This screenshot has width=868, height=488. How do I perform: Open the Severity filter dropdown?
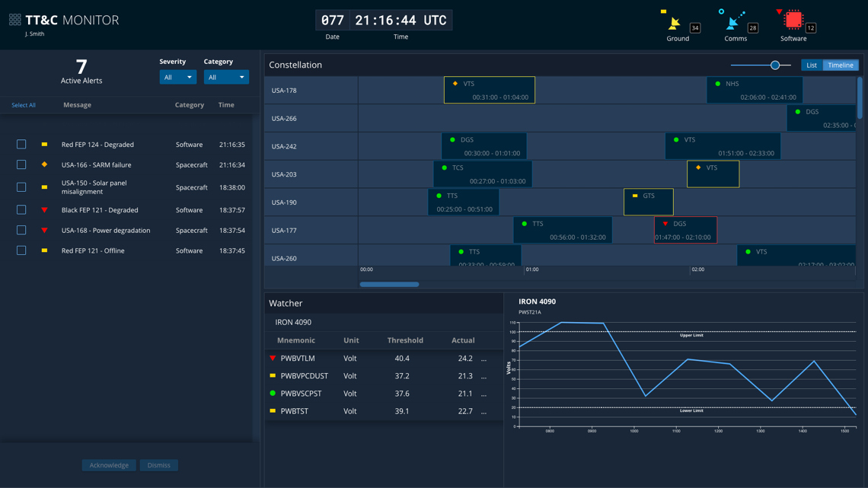click(x=177, y=77)
